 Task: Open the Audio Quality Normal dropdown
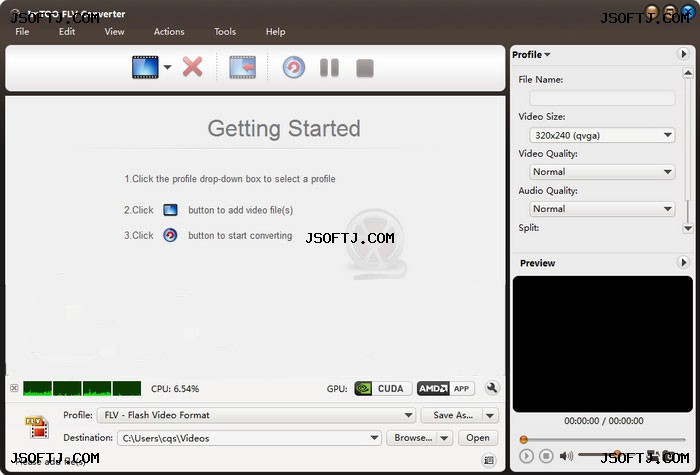click(x=602, y=209)
